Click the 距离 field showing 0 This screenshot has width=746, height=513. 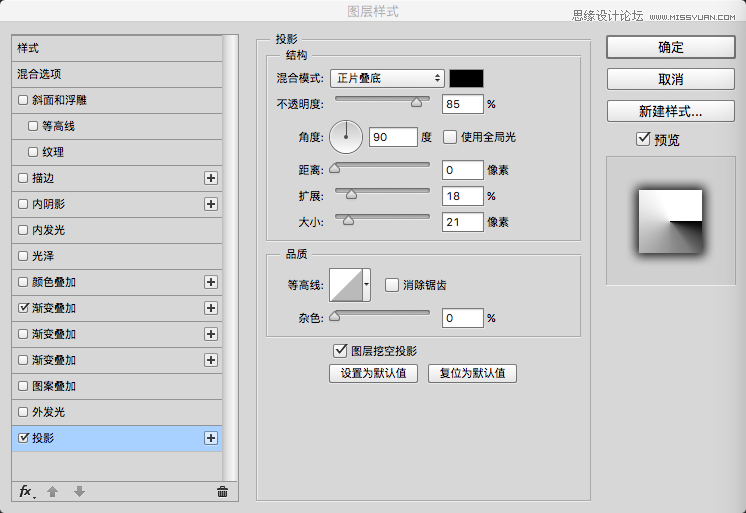[x=463, y=170]
